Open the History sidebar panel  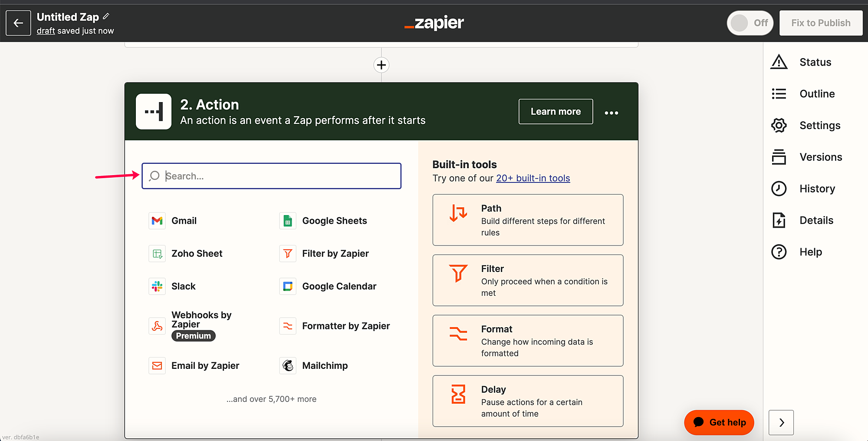pos(817,189)
